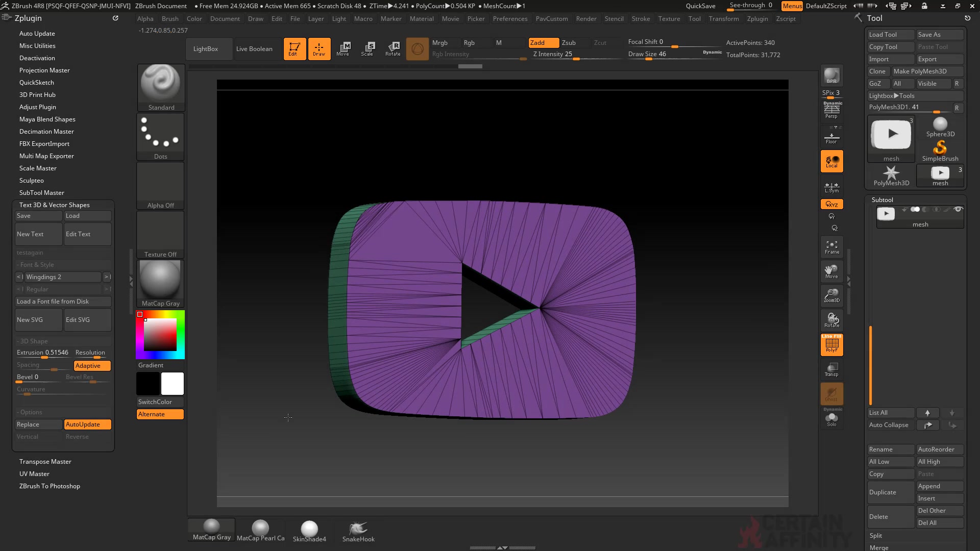980x551 pixels.
Task: Select the Draw mode icon
Action: (319, 49)
